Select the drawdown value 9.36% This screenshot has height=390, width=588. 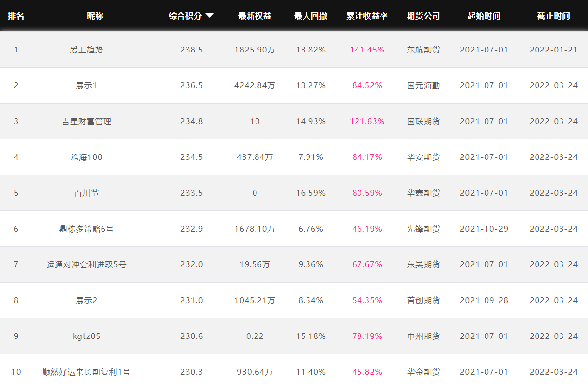click(310, 265)
